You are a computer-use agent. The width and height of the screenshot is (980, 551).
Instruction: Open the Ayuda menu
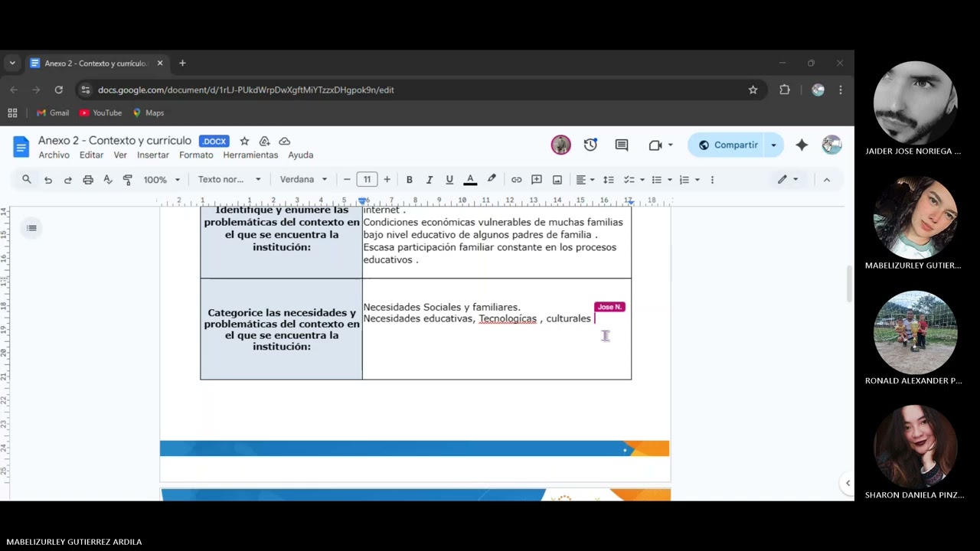pos(301,155)
